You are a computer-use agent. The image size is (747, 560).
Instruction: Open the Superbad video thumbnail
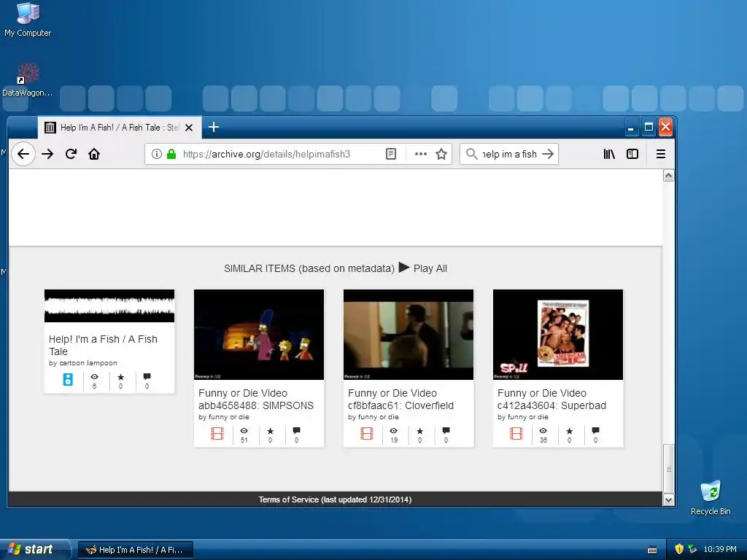[x=558, y=334]
